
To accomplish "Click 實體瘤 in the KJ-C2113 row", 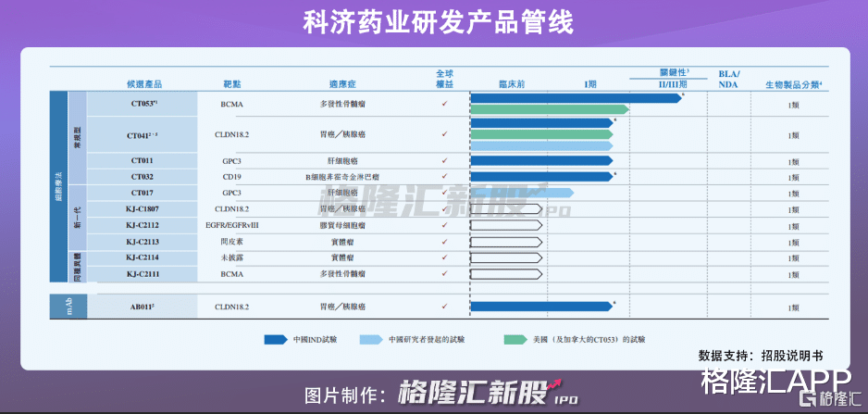I will (342, 242).
